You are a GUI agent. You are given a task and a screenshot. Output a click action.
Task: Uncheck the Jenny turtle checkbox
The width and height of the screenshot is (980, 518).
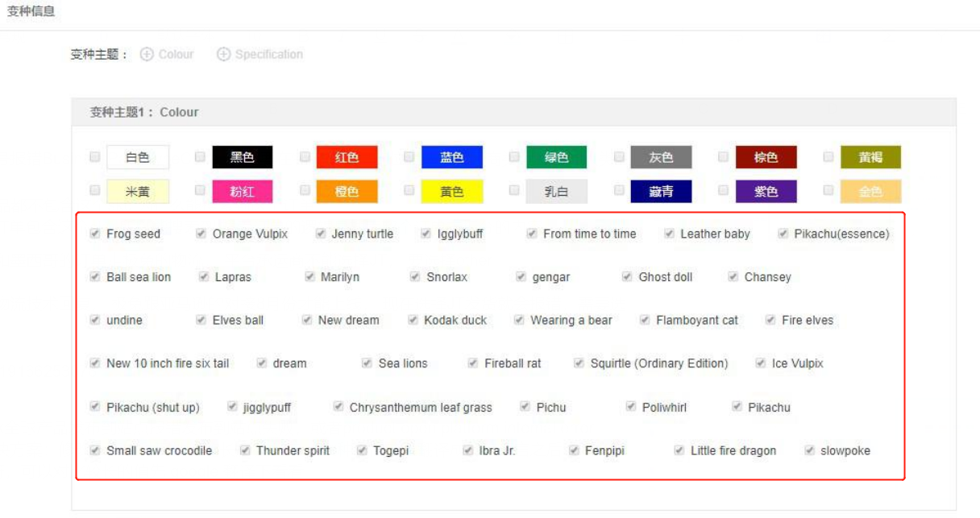pos(321,234)
